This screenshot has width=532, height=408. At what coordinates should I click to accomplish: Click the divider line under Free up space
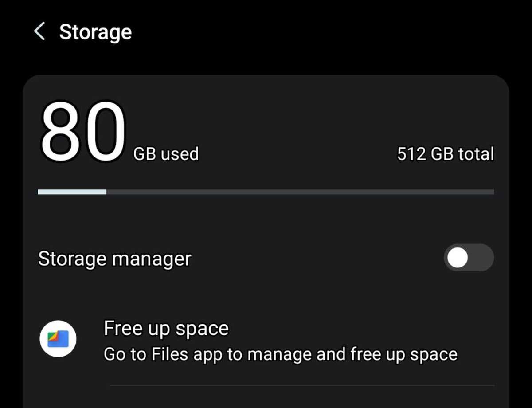[301, 385]
